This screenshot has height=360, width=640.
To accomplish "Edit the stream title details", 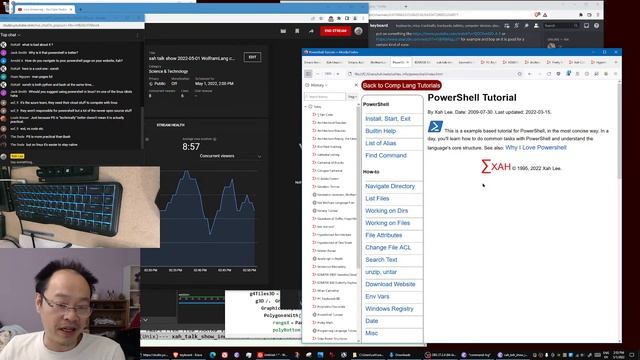I will coord(252,57).
